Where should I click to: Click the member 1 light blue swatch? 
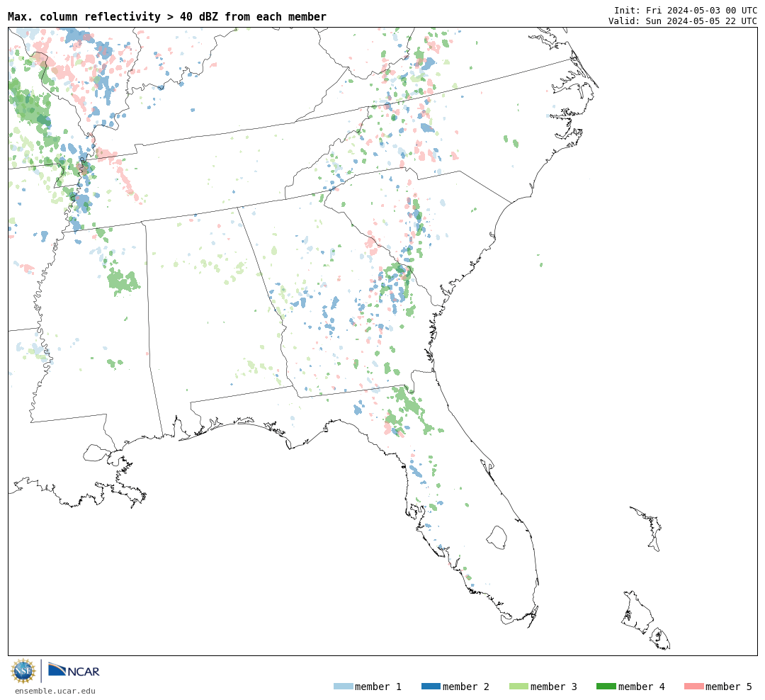[344, 687]
